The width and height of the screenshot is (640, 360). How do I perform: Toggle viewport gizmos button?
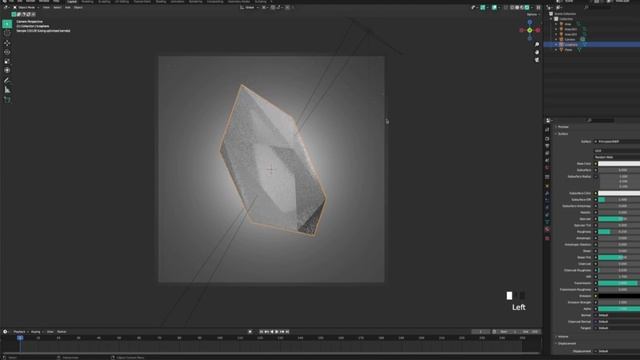click(x=483, y=7)
